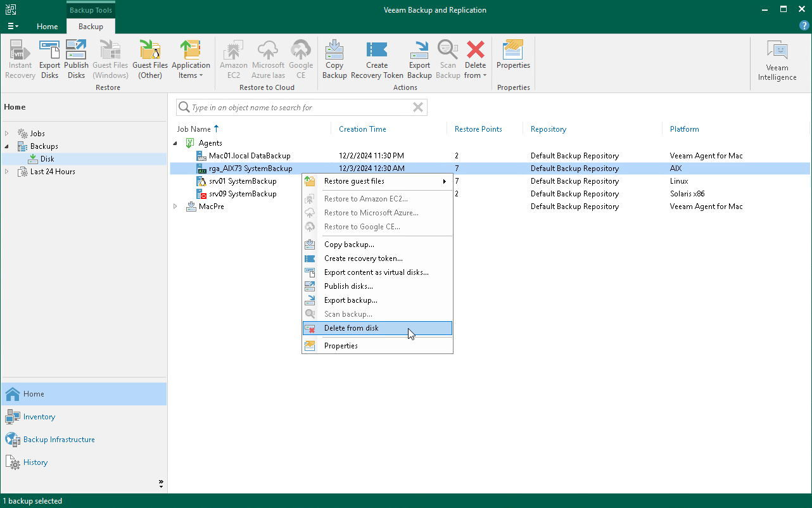812x508 pixels.
Task: Open Guest Files (Other) restore
Action: 150,60
